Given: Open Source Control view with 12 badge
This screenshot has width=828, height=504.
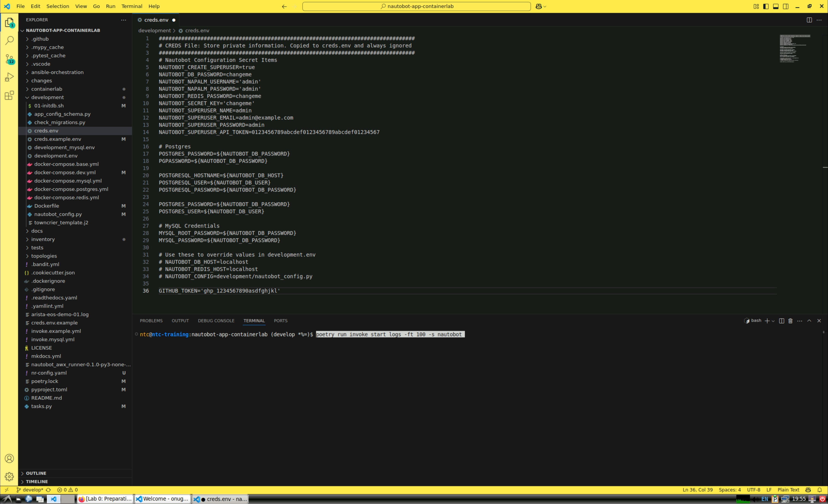Looking at the screenshot, I should pos(9,59).
